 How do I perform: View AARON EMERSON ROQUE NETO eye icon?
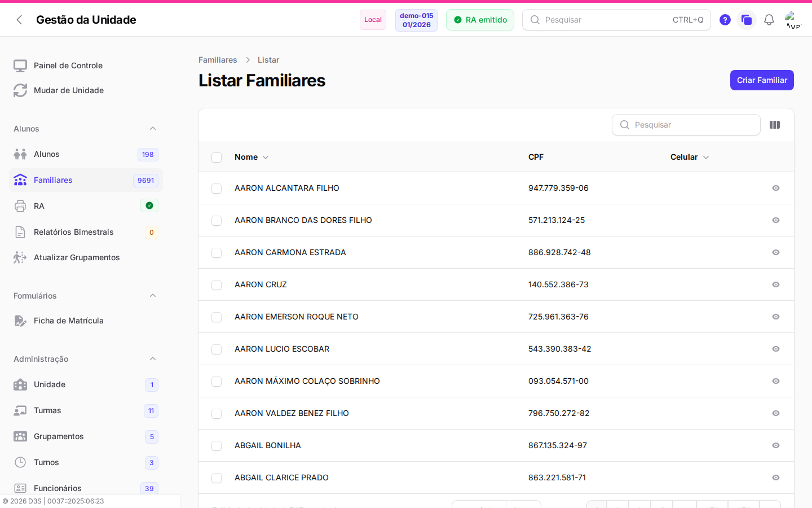tap(776, 317)
